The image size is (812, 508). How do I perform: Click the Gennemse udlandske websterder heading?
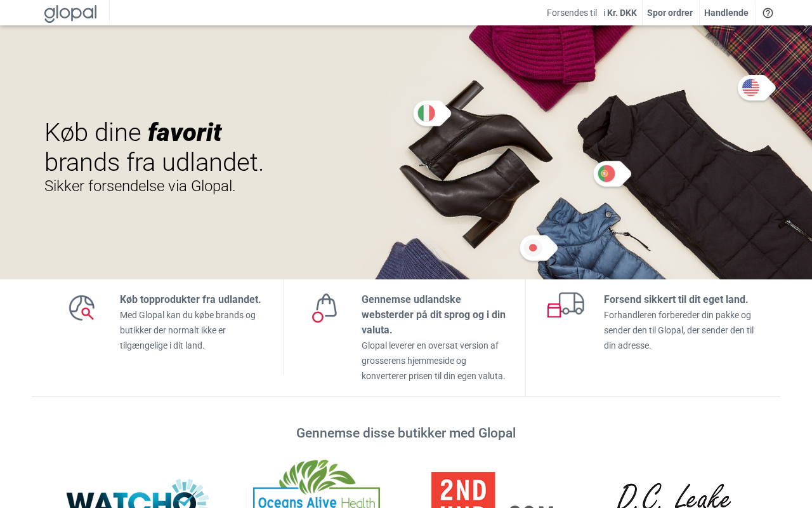(x=434, y=315)
